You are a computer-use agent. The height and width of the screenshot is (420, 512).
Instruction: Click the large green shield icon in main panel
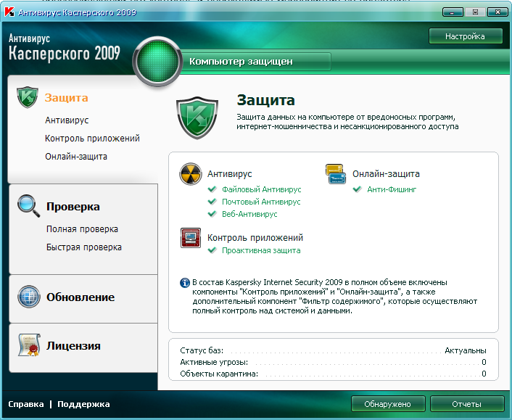[x=197, y=118]
